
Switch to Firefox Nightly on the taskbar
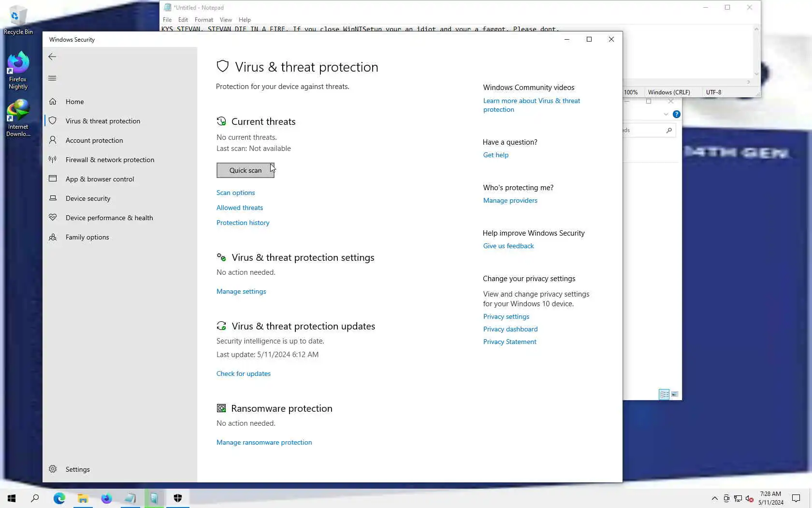(x=106, y=498)
